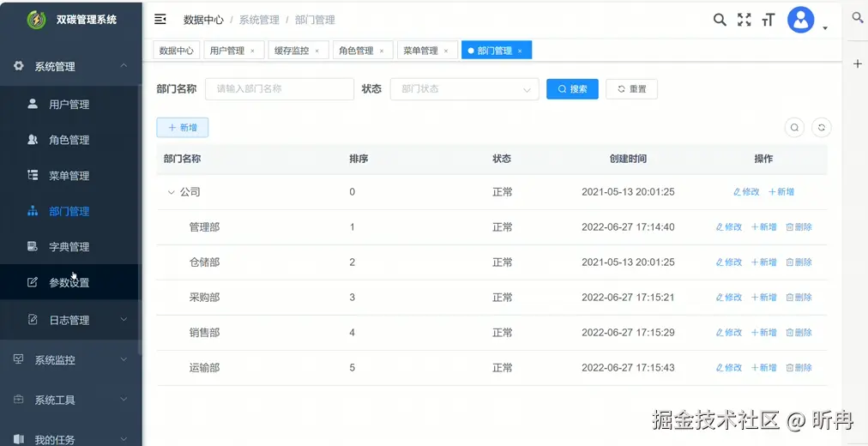Viewport: 868px width, 446px height.
Task: Select the 2022-06-27 17:15:43 cell
Action: click(x=628, y=367)
